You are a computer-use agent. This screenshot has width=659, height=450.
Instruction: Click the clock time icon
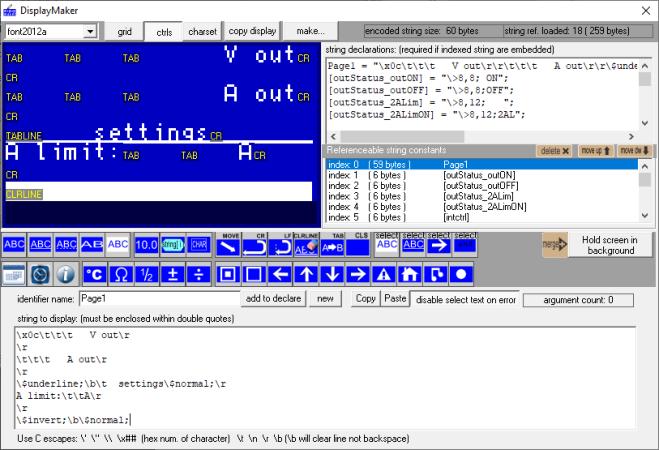pos(40,274)
